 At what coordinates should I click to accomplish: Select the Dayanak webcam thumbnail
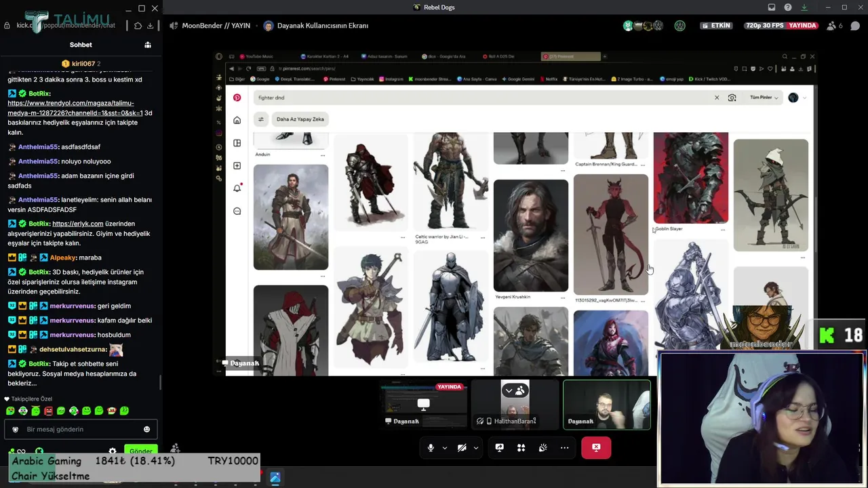(x=607, y=405)
